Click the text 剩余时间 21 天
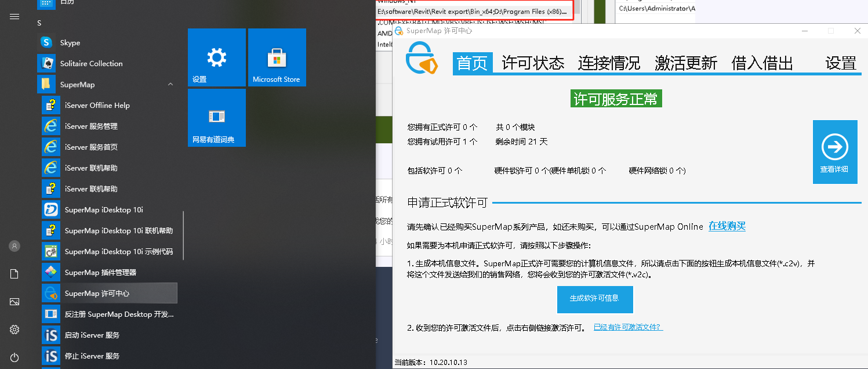 [x=521, y=142]
